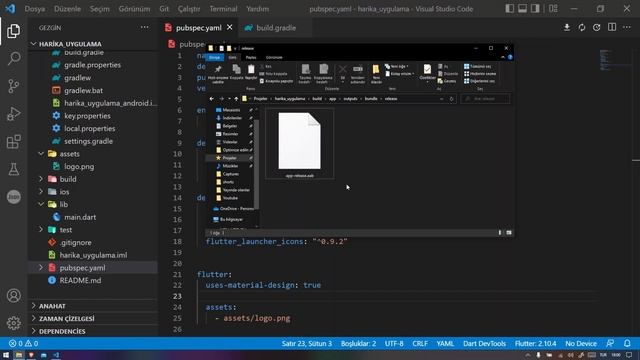Viewport: 640px width, 360px height.
Task: Customize layout icon in title bar
Action: point(553,9)
